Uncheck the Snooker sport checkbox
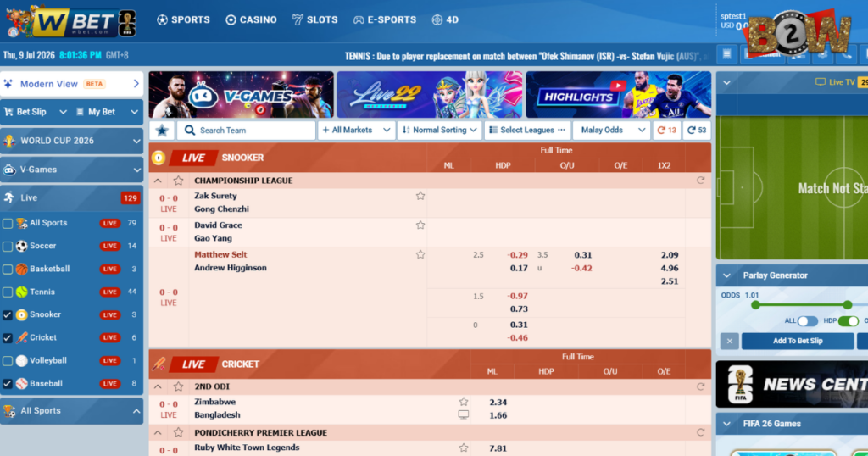Viewport: 868px width, 456px height. coord(8,315)
